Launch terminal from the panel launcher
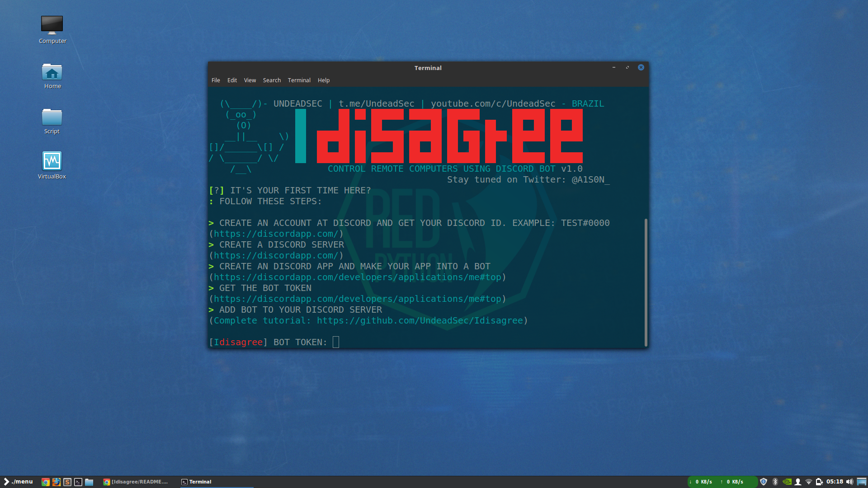The width and height of the screenshot is (868, 488). 78,482
